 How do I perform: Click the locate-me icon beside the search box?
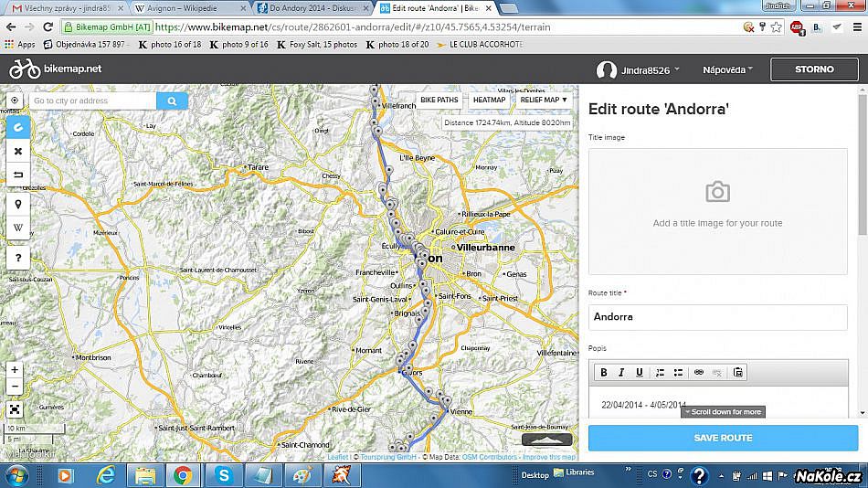[15, 101]
